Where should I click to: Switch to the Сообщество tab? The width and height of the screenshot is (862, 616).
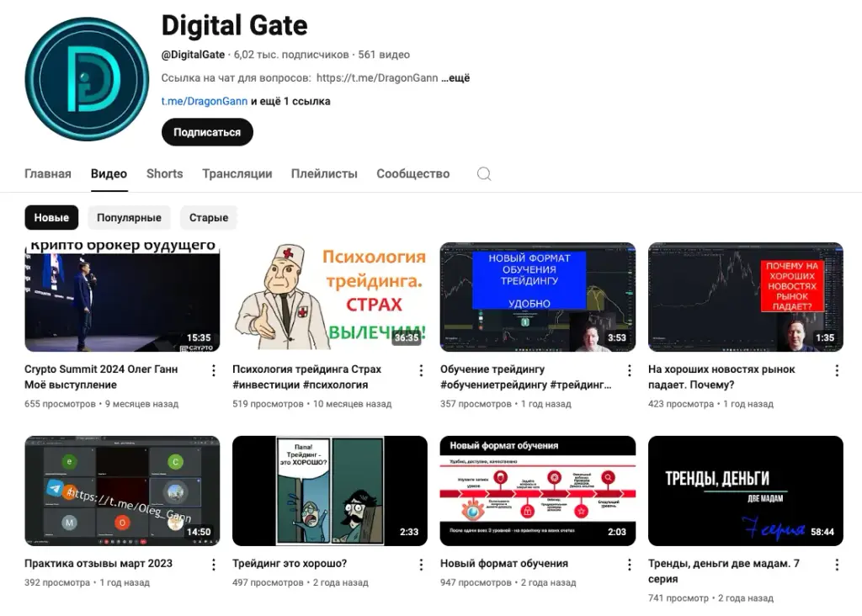[412, 173]
